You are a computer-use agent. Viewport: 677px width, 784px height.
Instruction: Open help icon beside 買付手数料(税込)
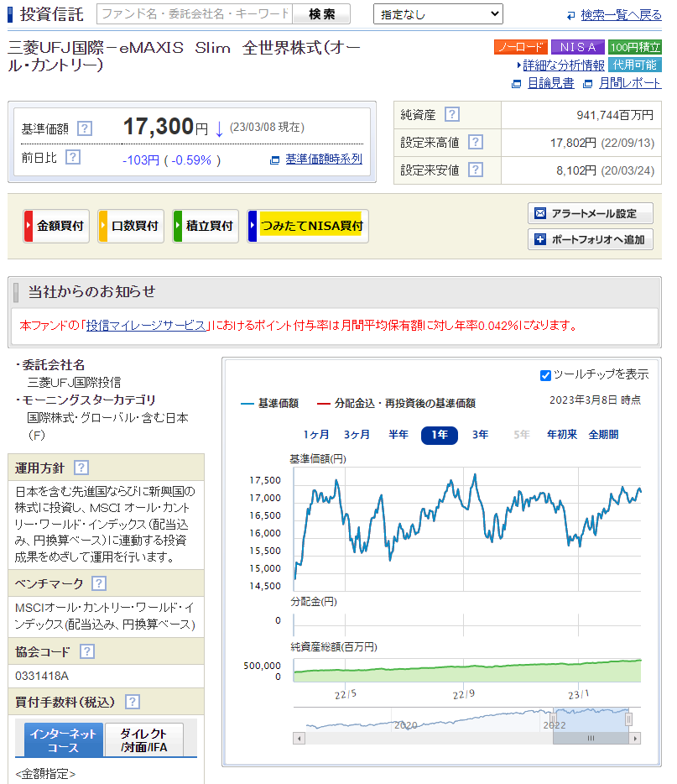point(133,702)
